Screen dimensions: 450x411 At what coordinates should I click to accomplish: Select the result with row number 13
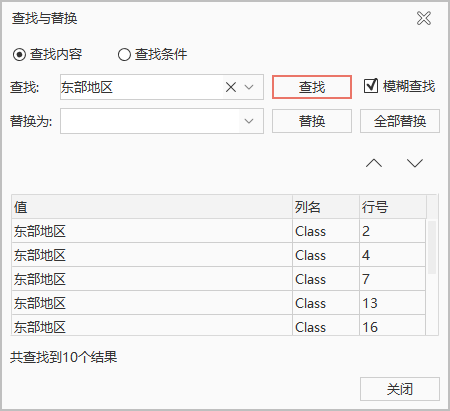click(219, 303)
